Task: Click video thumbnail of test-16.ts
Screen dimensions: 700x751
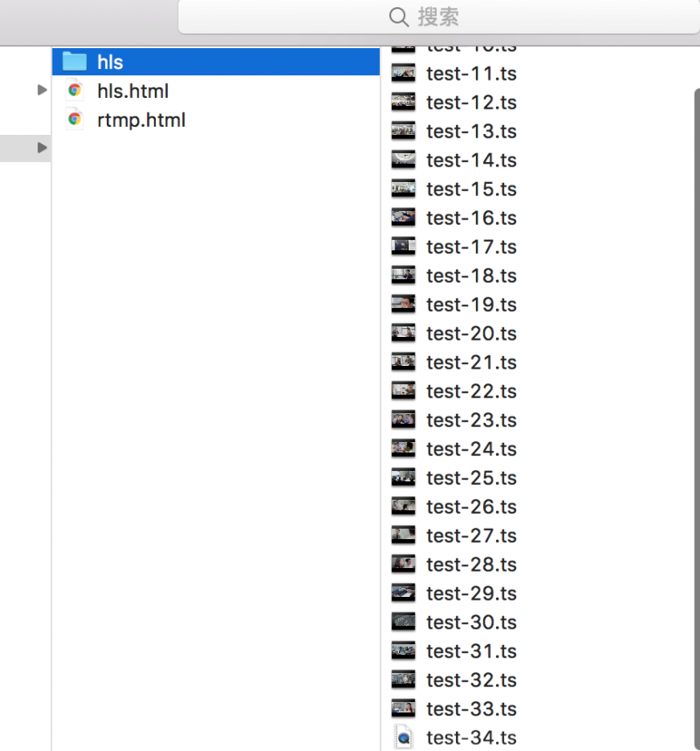Action: pyautogui.click(x=403, y=217)
